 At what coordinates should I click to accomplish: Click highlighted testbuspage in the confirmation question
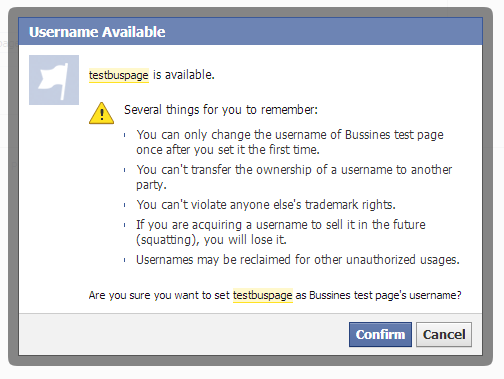[x=263, y=295]
